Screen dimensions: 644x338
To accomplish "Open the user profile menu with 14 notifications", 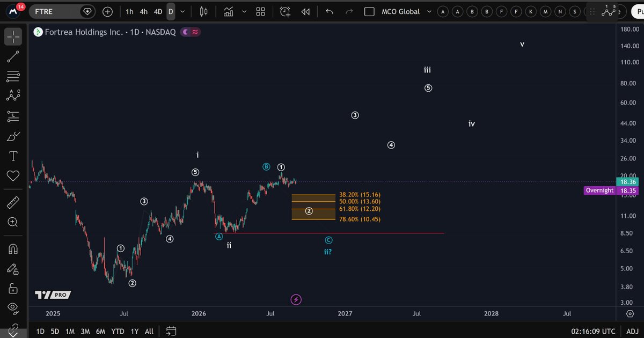I will pos(13,11).
